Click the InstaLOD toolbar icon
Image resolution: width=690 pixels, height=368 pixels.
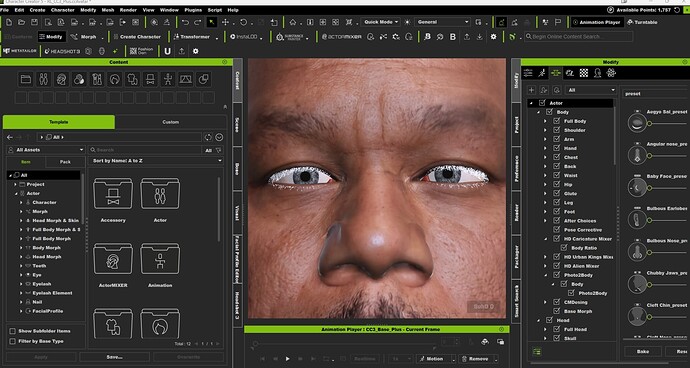click(x=244, y=37)
